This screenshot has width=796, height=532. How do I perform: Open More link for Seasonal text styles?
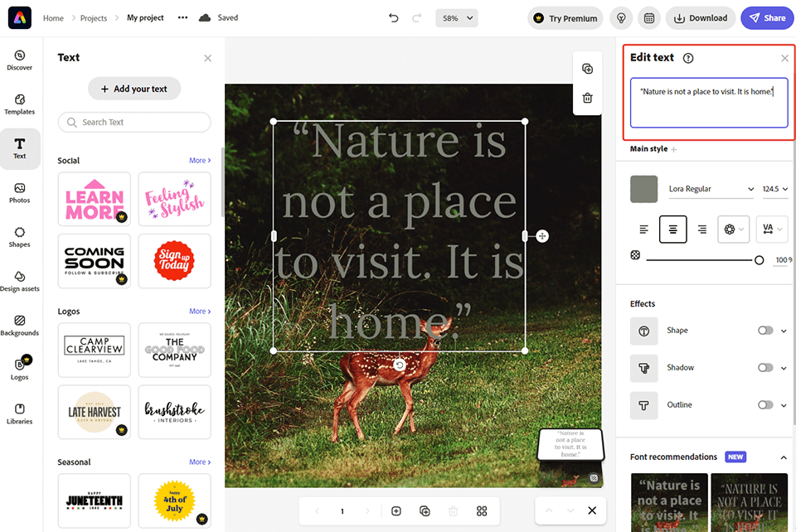click(200, 462)
